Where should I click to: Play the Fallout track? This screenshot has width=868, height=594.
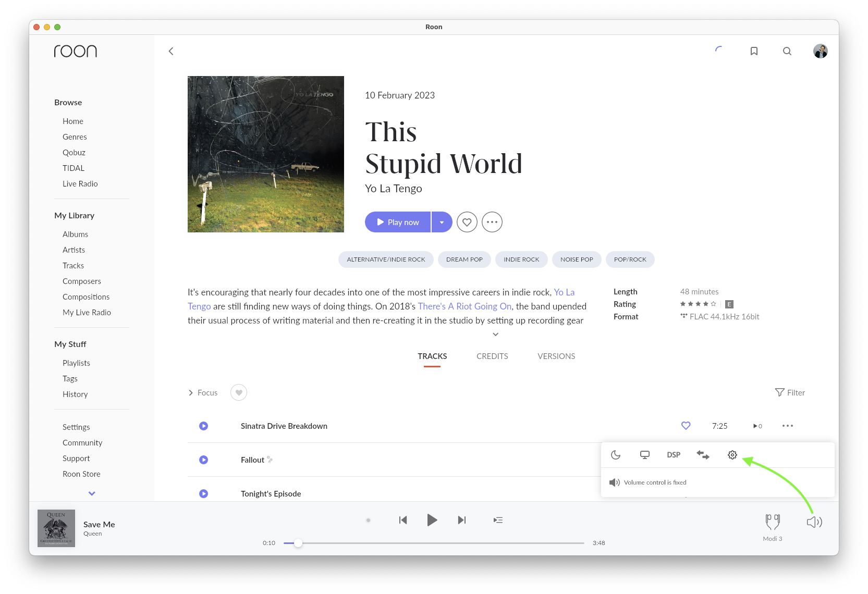click(204, 460)
